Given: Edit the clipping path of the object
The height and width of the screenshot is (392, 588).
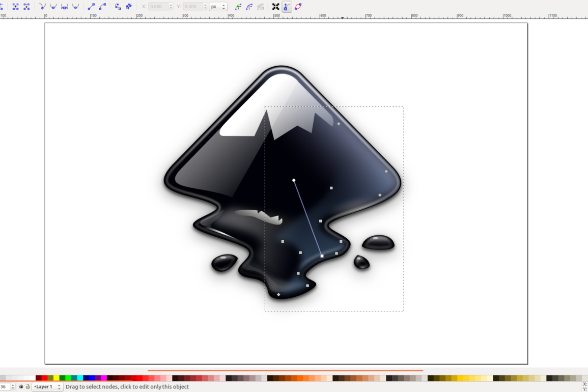Looking at the screenshot, I should pos(238,7).
